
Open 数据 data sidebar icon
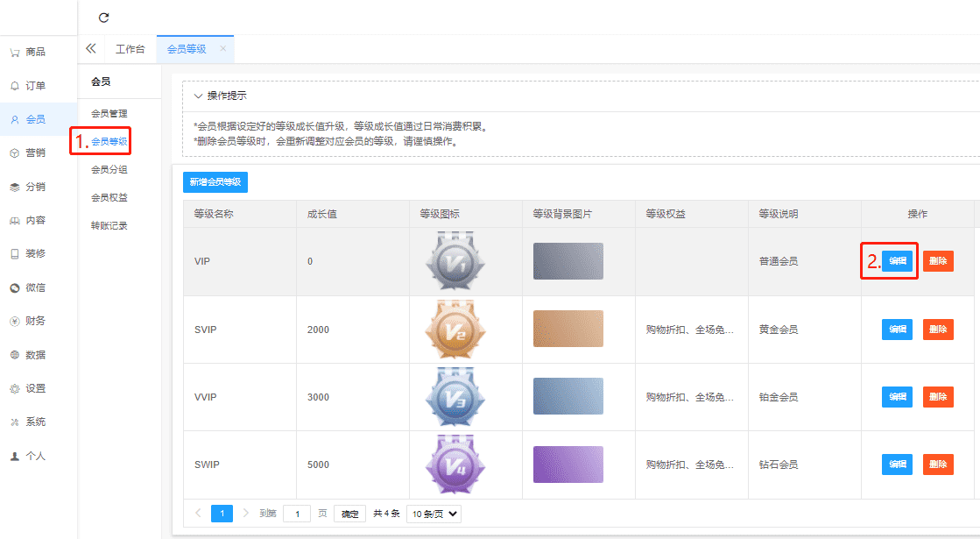(x=15, y=355)
